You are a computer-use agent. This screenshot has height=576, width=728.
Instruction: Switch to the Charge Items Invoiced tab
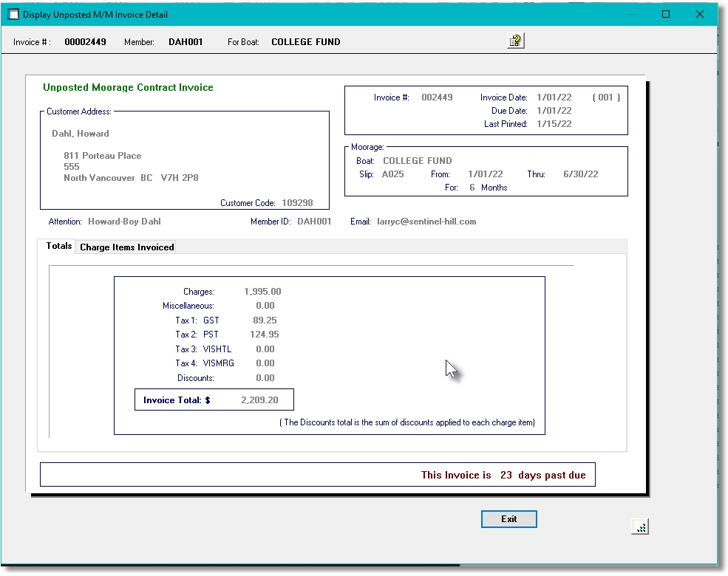[x=126, y=247]
